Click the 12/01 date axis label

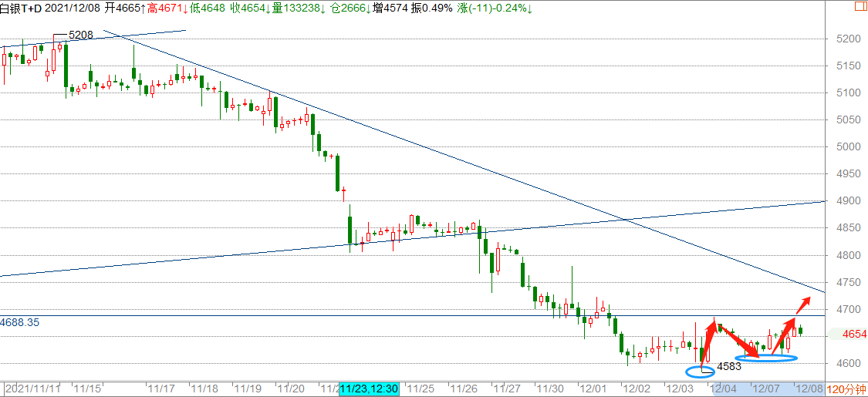coord(593,389)
